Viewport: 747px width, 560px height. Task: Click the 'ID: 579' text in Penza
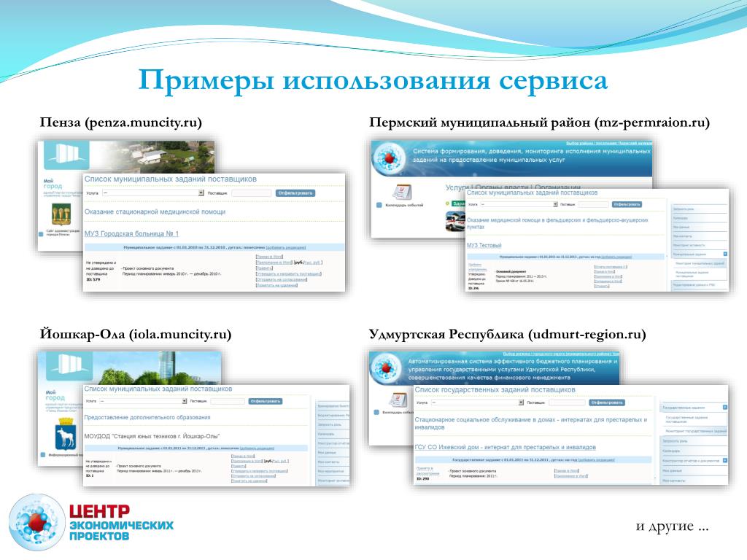pyautogui.click(x=93, y=279)
